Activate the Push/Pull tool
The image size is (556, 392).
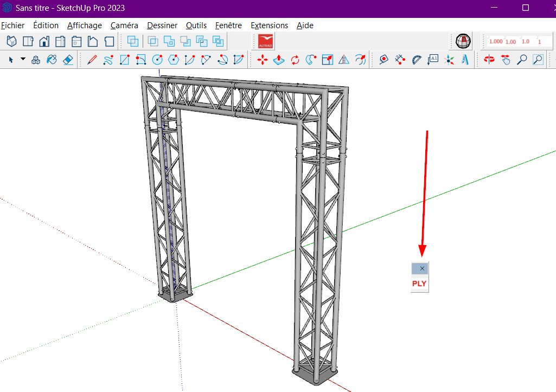[278, 60]
